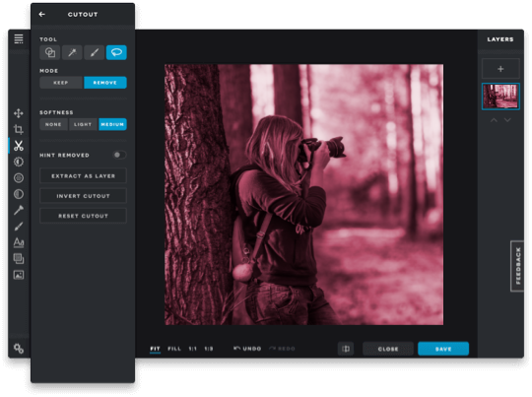The height and width of the screenshot is (397, 532).
Task: Select the magic wand cutout tool
Action: [x=72, y=52]
